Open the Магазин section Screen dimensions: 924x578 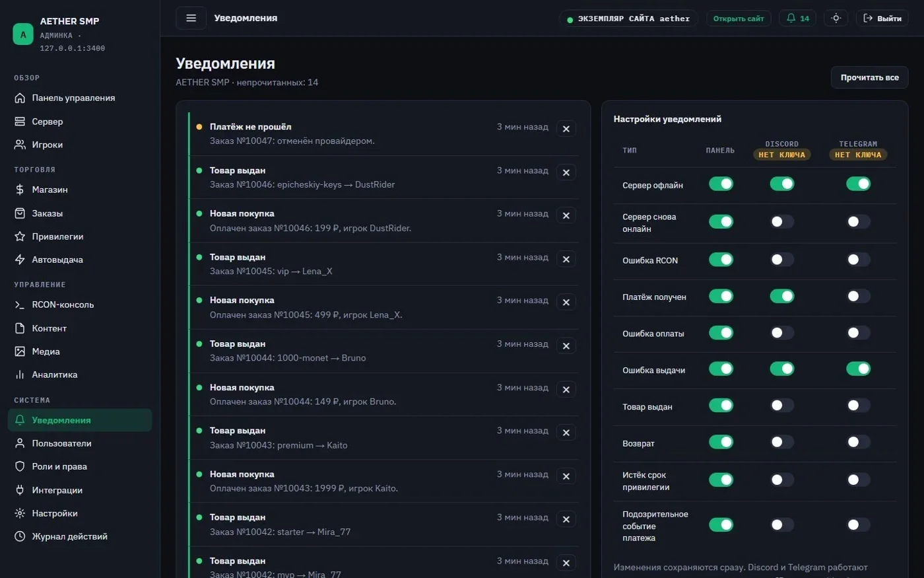[x=80, y=190]
